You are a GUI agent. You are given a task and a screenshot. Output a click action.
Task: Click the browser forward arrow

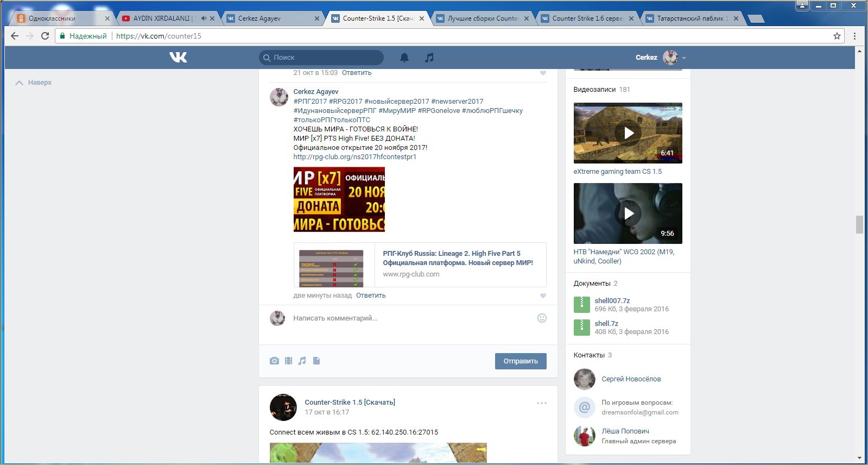pos(30,36)
